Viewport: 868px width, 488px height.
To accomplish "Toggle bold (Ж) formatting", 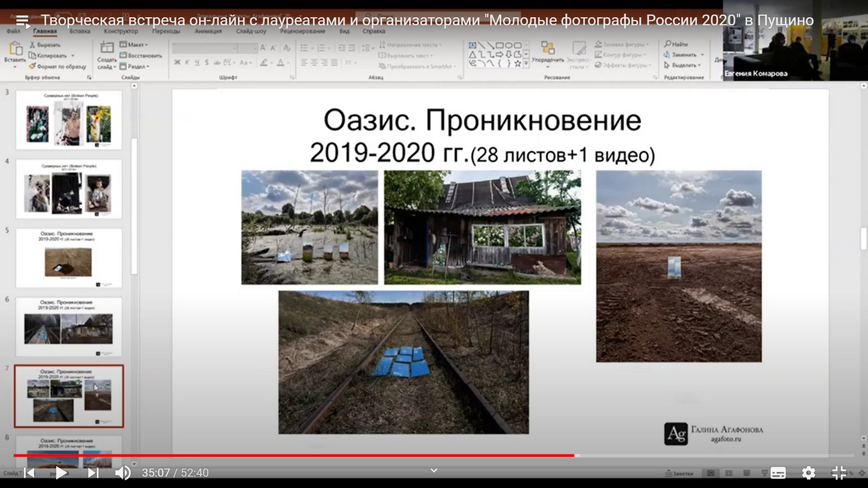I will (177, 63).
